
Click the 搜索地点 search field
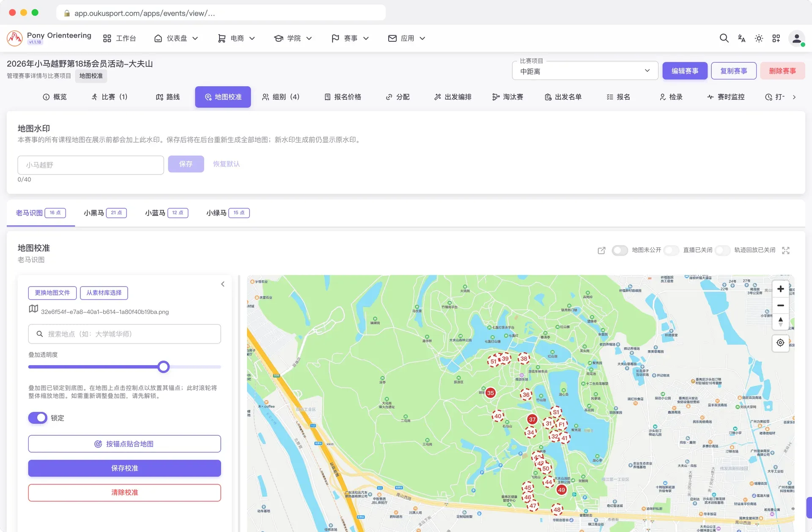(x=125, y=334)
